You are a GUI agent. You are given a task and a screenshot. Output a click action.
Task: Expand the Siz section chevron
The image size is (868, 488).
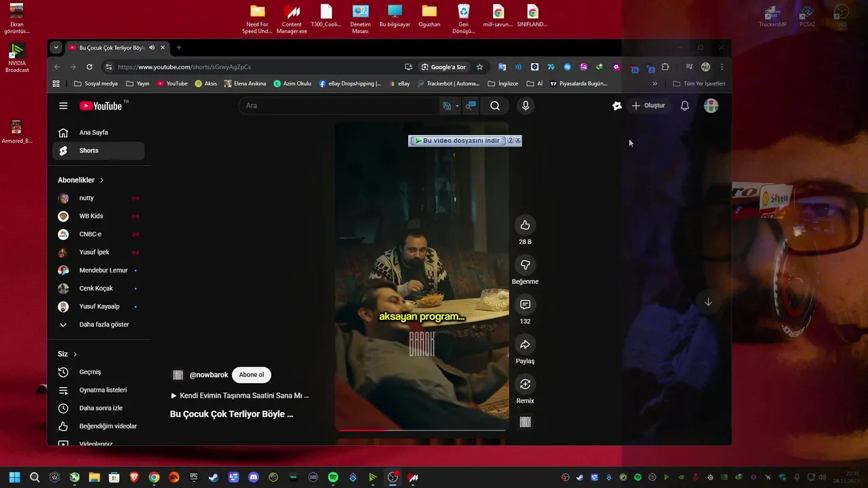(75, 354)
